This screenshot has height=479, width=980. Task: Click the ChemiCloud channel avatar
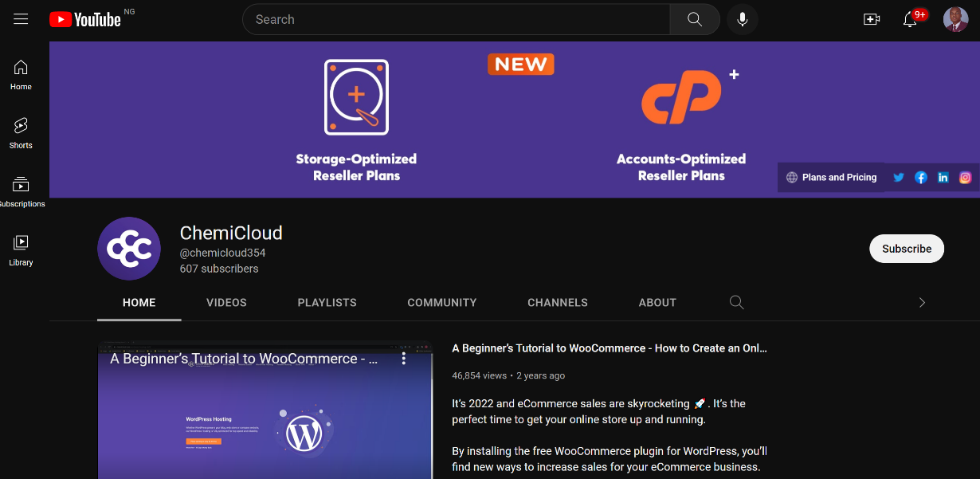(129, 249)
